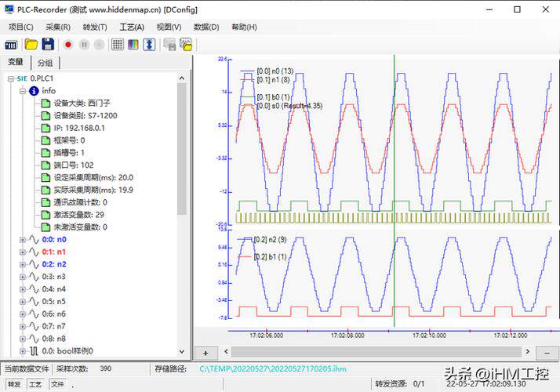
Task: Click the tree panel scroll-down arrow
Action: 182,352
